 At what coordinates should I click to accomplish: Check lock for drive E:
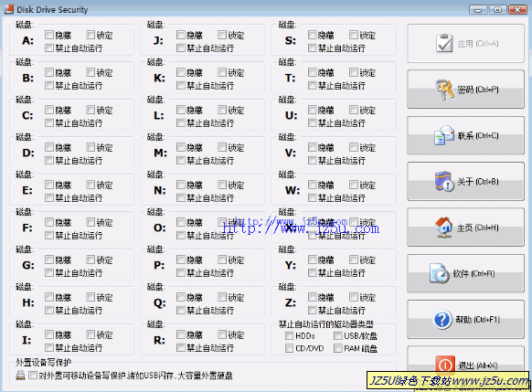pos(90,185)
